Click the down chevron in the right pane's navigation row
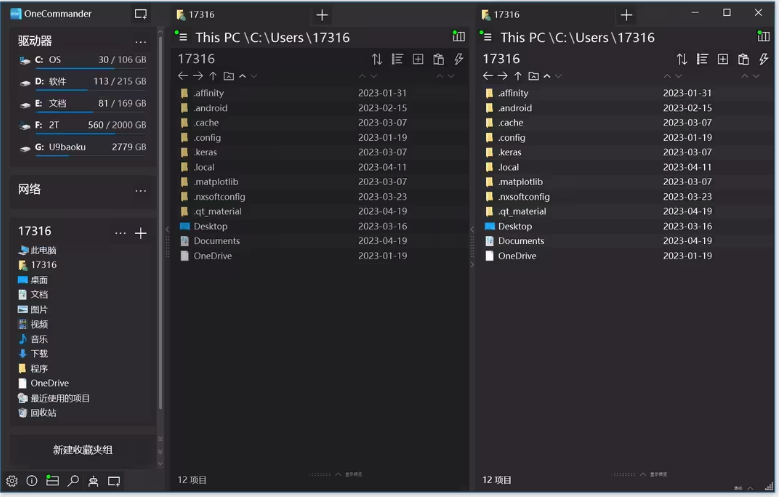 [558, 76]
